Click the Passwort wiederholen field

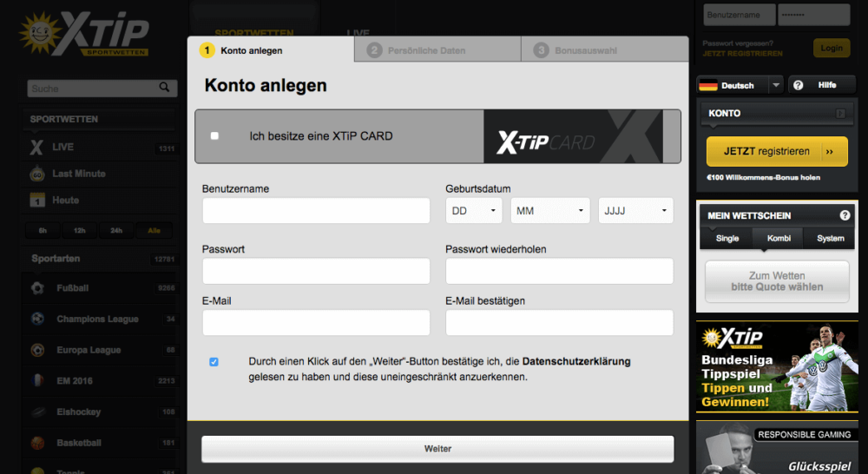coord(559,271)
